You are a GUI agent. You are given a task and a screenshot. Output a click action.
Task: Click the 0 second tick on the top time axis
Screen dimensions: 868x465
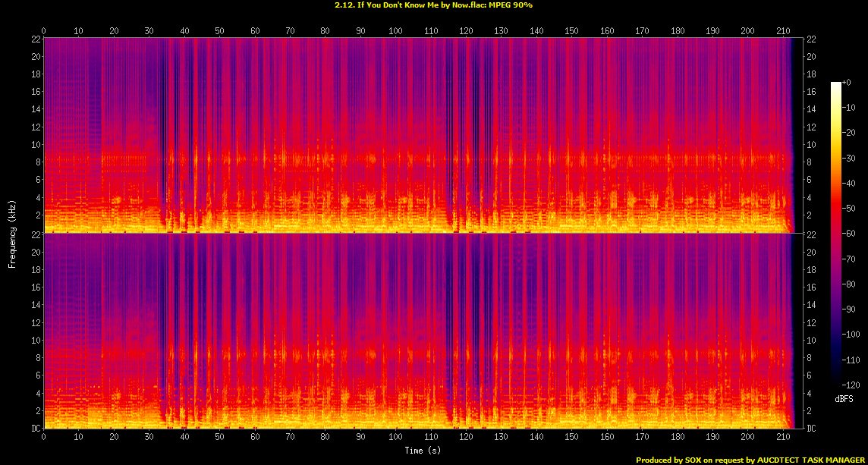[x=43, y=31]
